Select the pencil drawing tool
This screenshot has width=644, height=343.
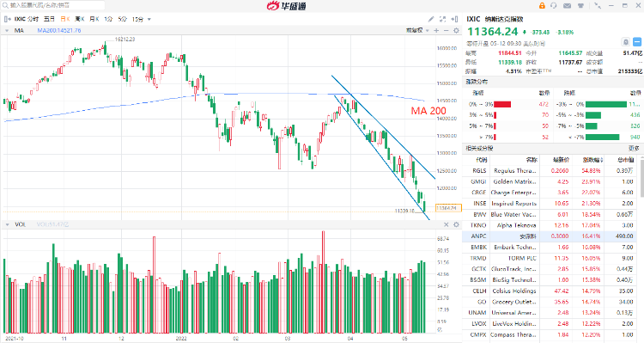tap(431, 19)
